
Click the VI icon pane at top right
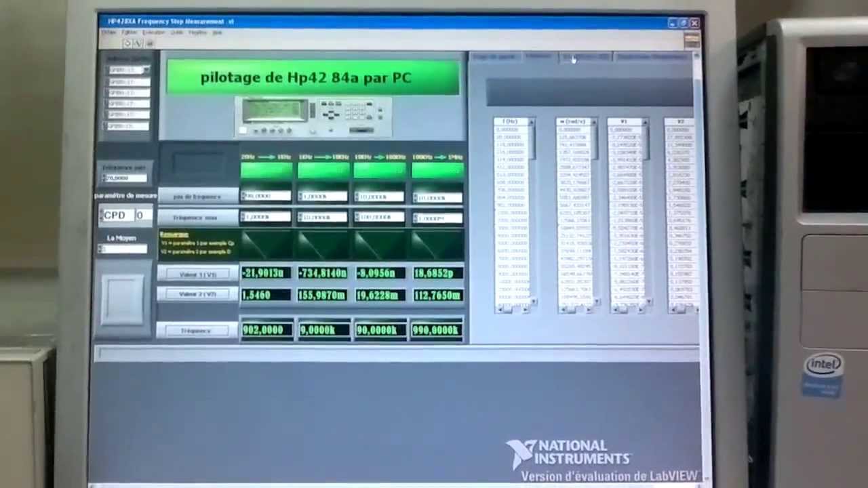coord(692,40)
